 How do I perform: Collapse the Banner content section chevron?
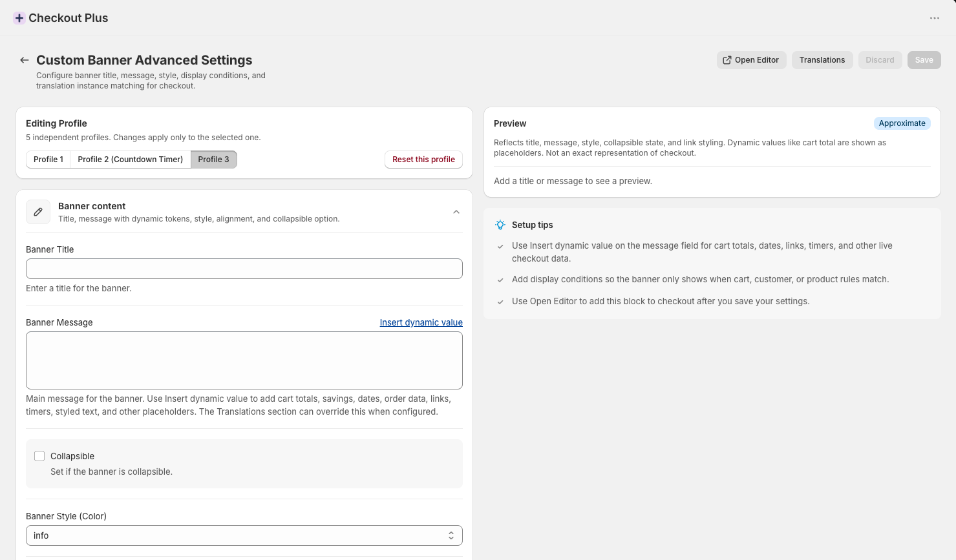(x=456, y=212)
